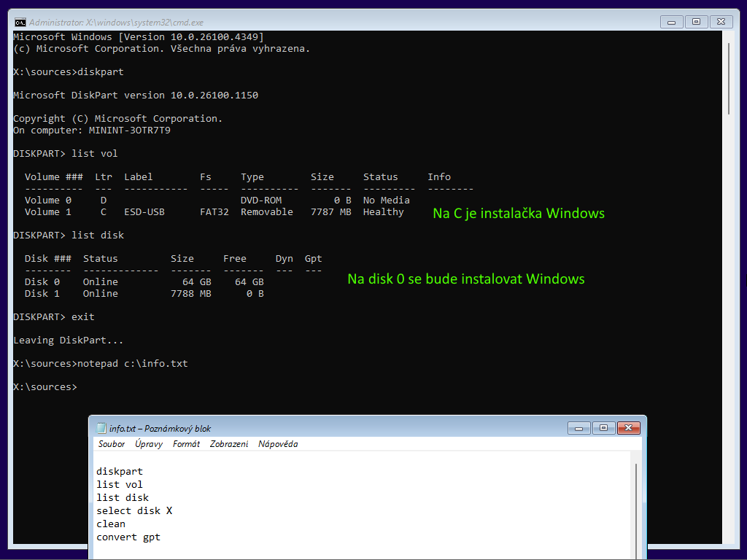The height and width of the screenshot is (560, 747).
Task: Click the 'convert gpt' line in Notepad
Action: pos(128,537)
